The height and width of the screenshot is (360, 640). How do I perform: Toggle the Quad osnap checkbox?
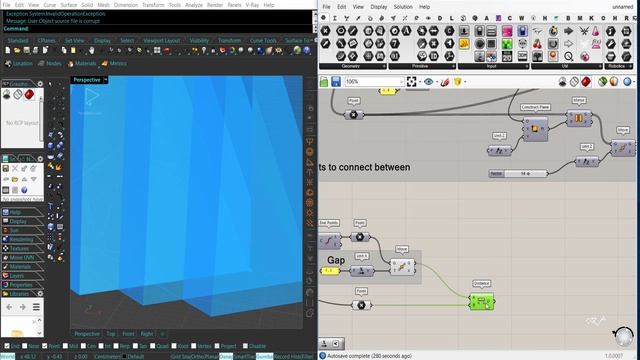click(x=153, y=346)
